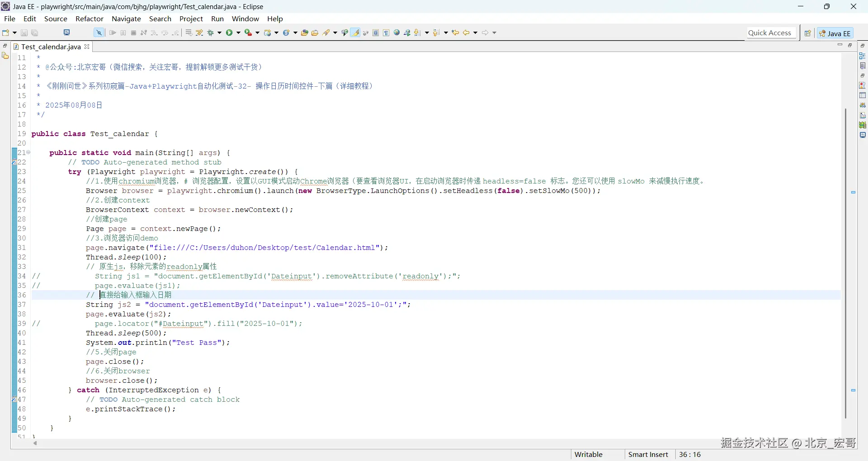Click the New Dynamic Web Project icon
This screenshot has height=461, width=868.
[268, 33]
